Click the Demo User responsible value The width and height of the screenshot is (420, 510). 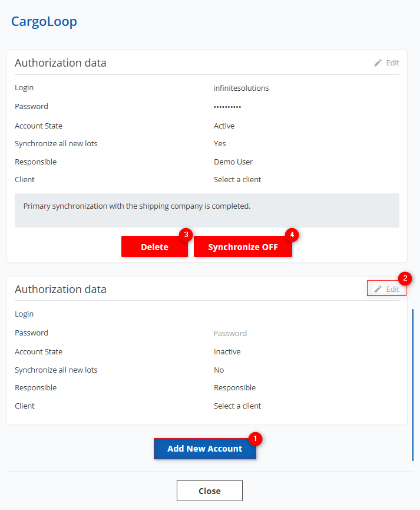point(233,162)
